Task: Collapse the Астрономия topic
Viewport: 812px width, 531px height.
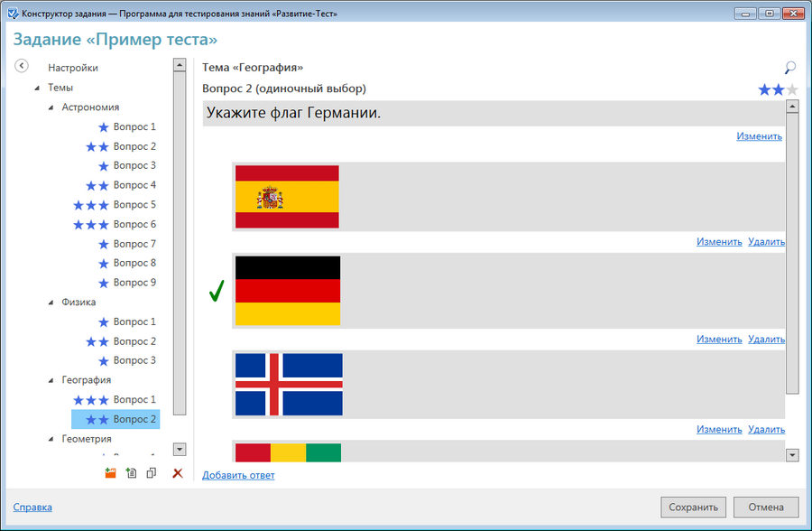Action: 51,107
